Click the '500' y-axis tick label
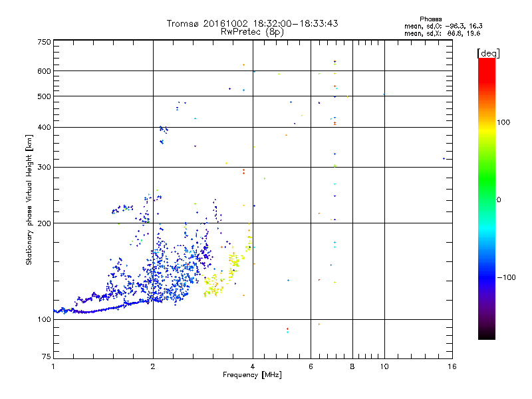Image resolution: width=532 pixels, height=399 pixels. coord(44,96)
